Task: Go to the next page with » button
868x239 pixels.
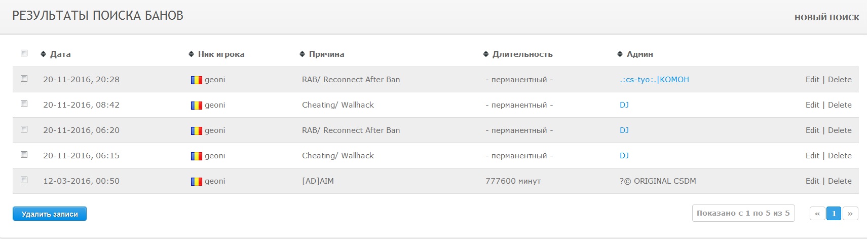Action: [850, 214]
